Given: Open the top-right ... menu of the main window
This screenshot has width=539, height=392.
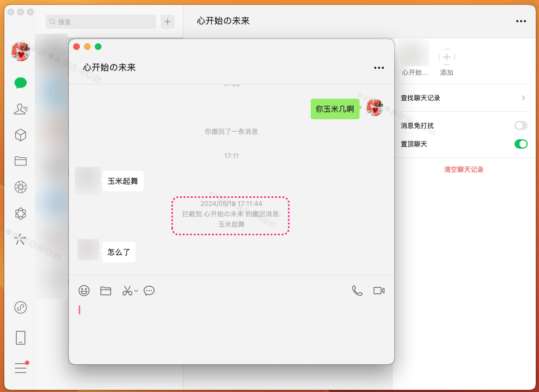Looking at the screenshot, I should (521, 21).
